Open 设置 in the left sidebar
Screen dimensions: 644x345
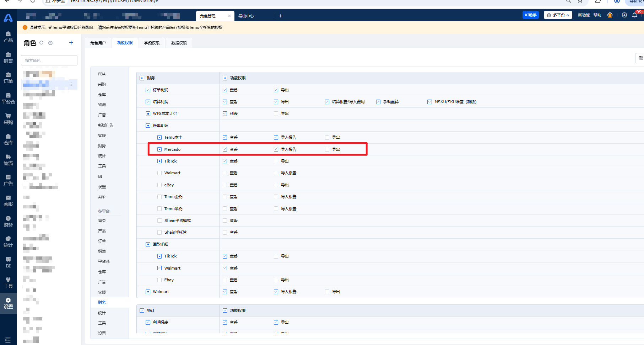click(x=8, y=303)
